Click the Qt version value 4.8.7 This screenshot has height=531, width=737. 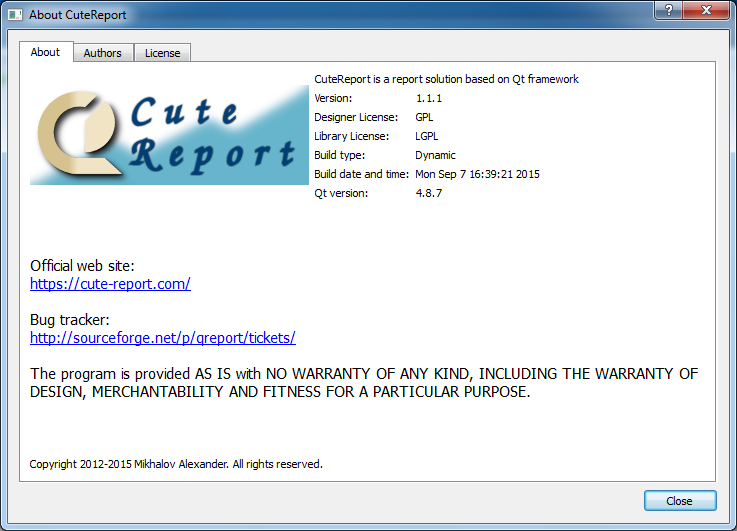428,193
